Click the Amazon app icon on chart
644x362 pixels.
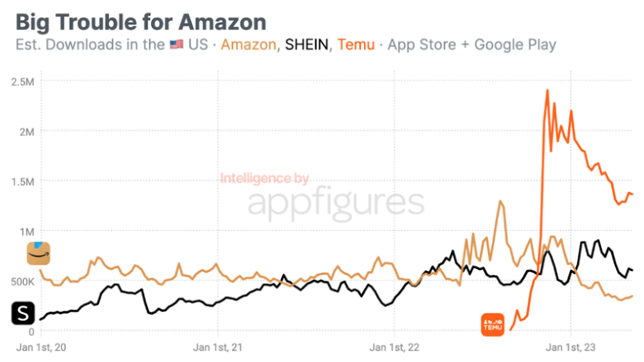(38, 253)
